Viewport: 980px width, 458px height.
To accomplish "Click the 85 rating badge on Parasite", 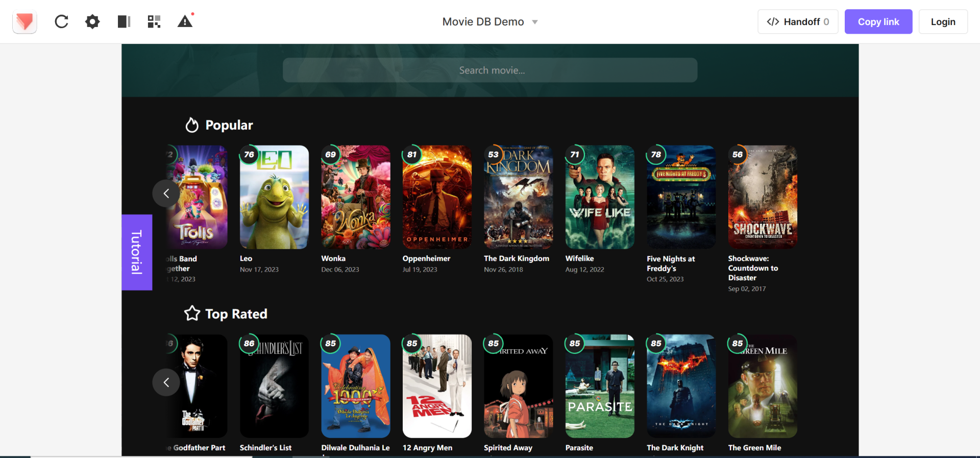I will pos(575,343).
